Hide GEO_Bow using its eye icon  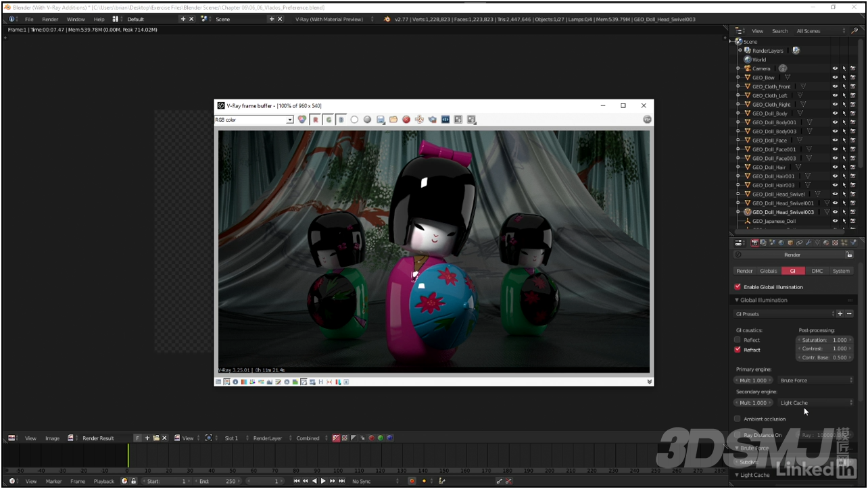pos(835,78)
